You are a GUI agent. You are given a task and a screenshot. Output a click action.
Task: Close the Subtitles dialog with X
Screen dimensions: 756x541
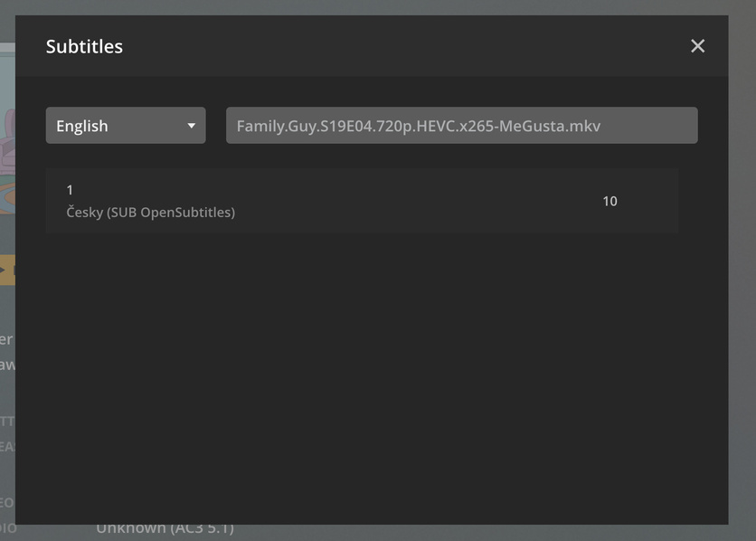(697, 46)
